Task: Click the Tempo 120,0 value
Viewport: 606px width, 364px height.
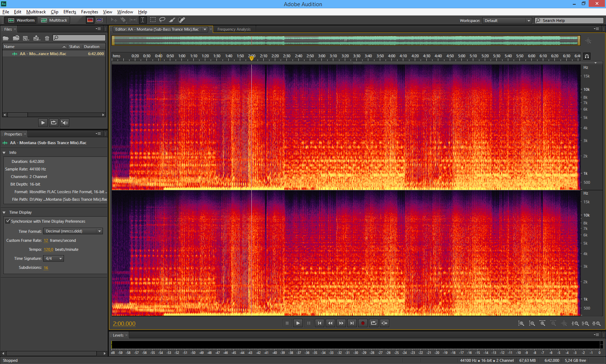Action: point(48,249)
